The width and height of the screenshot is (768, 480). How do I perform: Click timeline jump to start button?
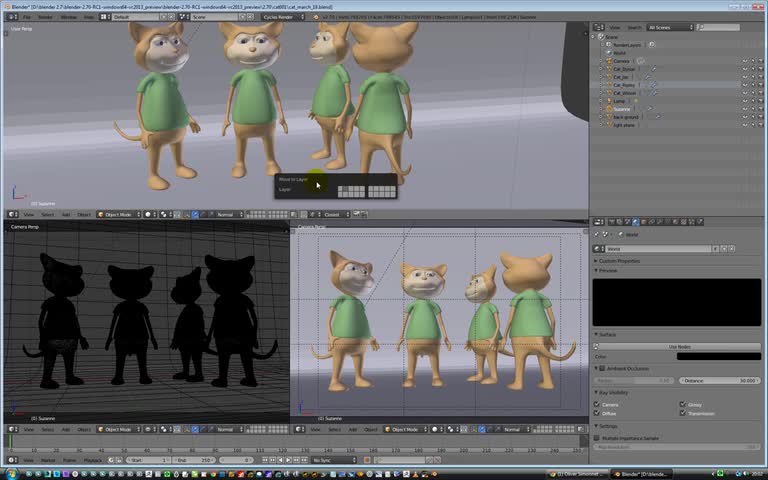tap(265, 460)
